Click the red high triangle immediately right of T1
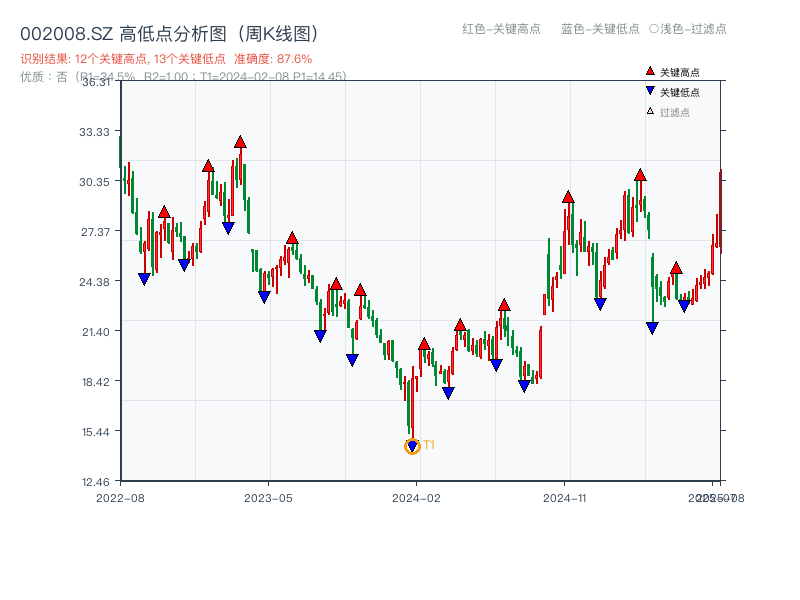 [424, 344]
